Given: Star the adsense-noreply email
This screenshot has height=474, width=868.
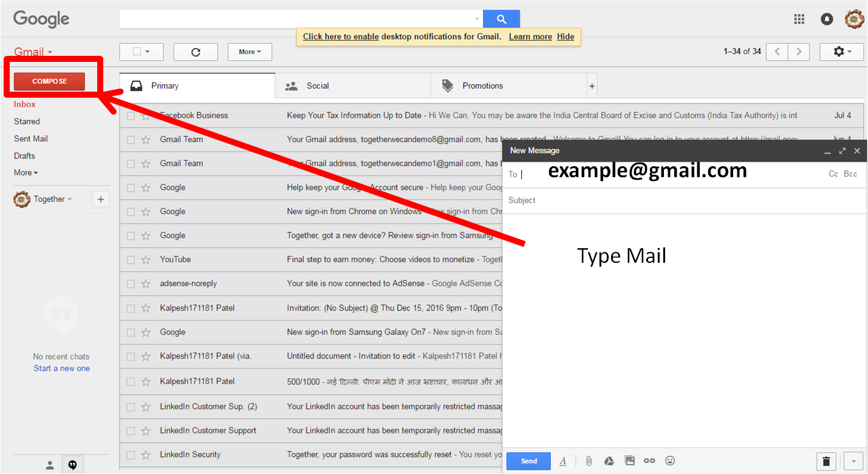Looking at the screenshot, I should 146,284.
